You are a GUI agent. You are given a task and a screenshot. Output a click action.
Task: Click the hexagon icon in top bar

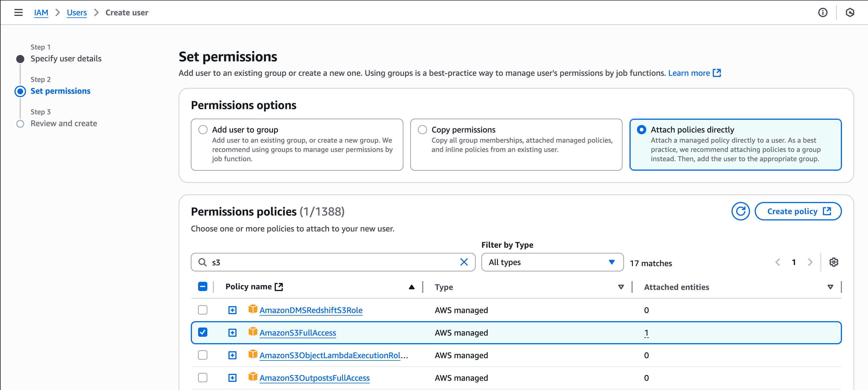850,12
